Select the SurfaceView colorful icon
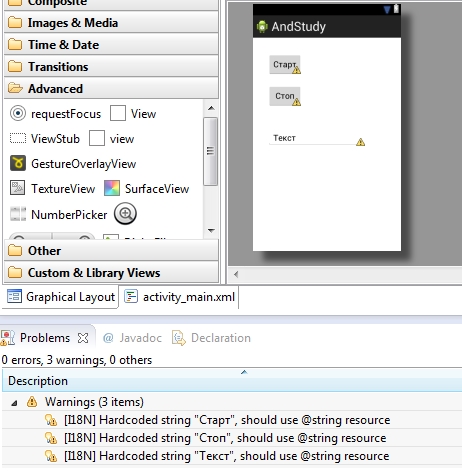The width and height of the screenshot is (462, 472). coord(112,188)
